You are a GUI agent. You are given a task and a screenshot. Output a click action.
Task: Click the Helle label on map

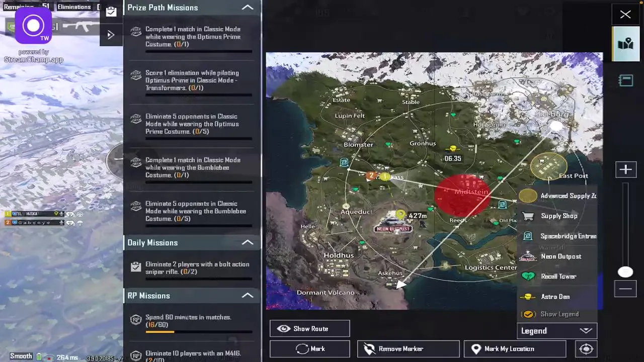[307, 227]
